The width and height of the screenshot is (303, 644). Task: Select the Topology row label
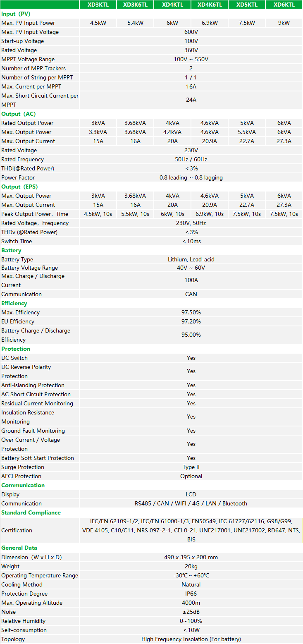point(13,639)
